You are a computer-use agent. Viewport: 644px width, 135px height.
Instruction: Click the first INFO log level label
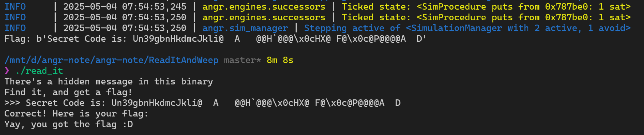[x=15, y=7]
